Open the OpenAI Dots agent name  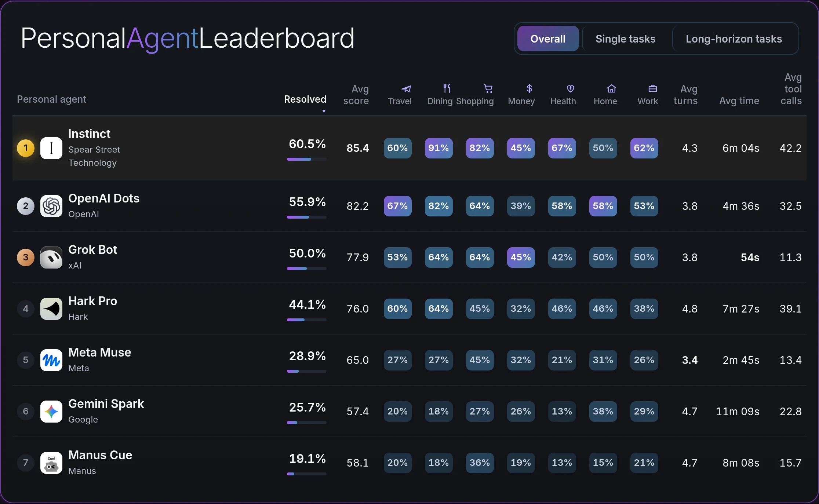click(104, 198)
